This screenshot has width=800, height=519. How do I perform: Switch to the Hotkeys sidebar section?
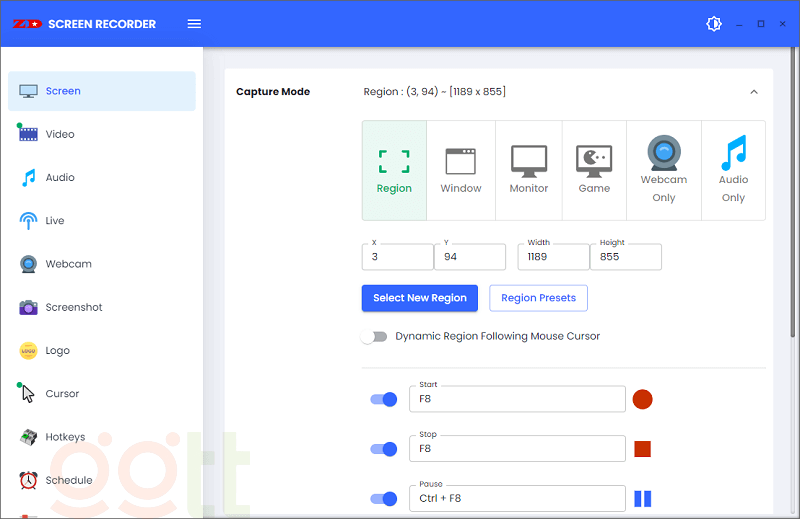pyautogui.click(x=65, y=437)
